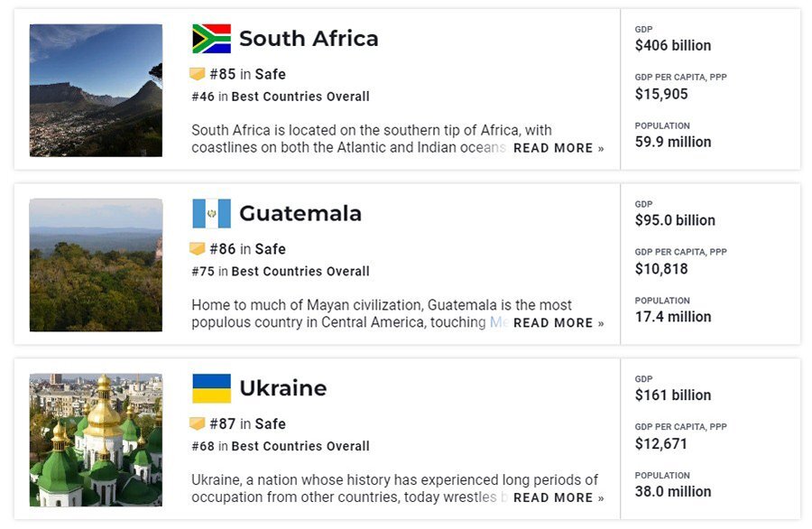
Task: Click the Guatemala flag icon
Action: tap(211, 213)
